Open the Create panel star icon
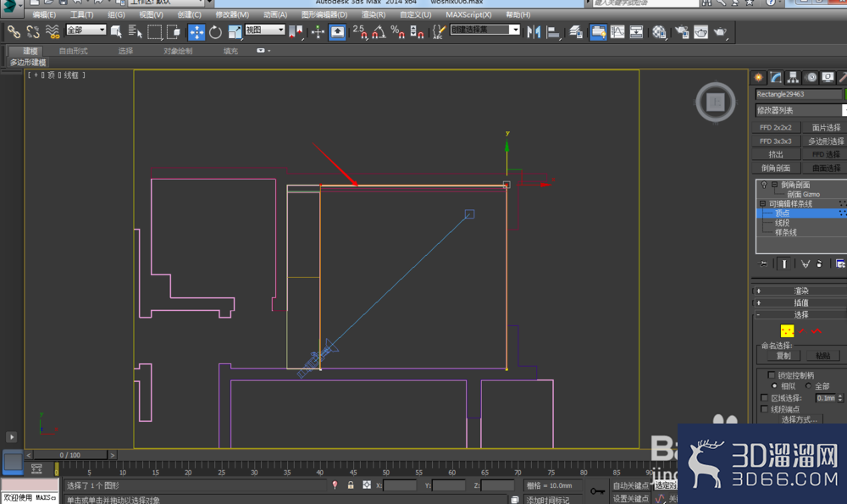 click(x=758, y=77)
